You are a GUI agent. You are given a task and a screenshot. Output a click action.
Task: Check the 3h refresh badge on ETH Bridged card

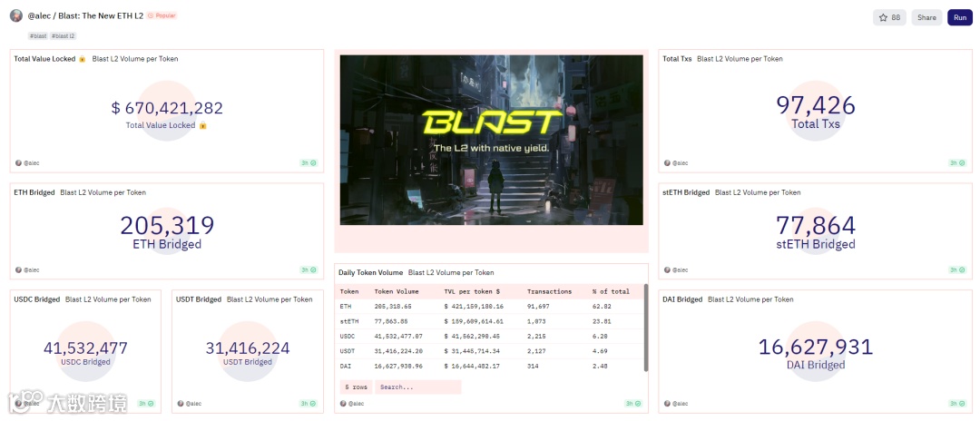coord(309,269)
